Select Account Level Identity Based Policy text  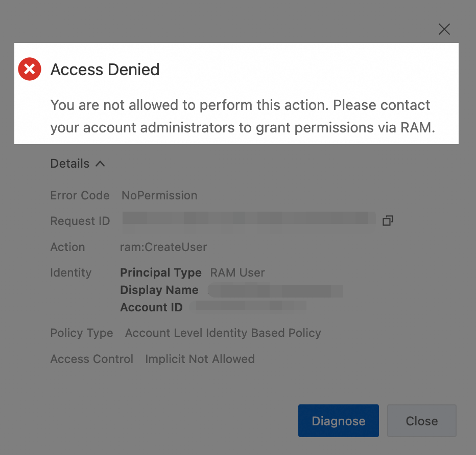pos(223,333)
